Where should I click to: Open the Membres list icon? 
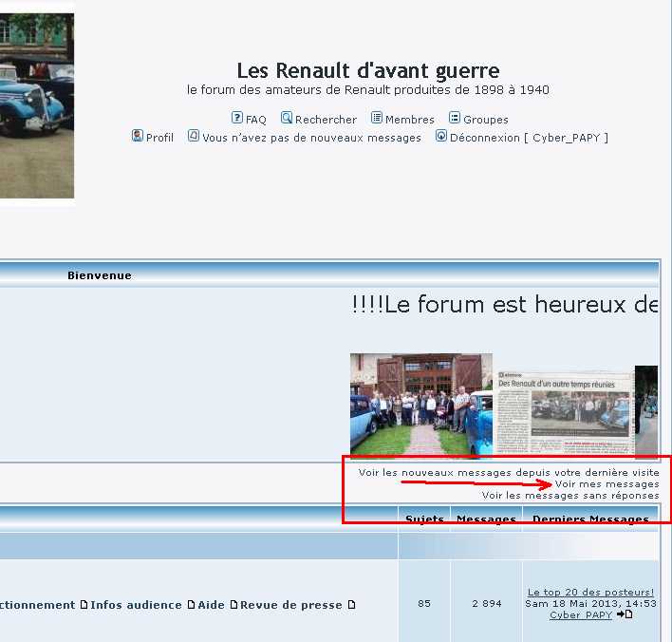pos(376,118)
